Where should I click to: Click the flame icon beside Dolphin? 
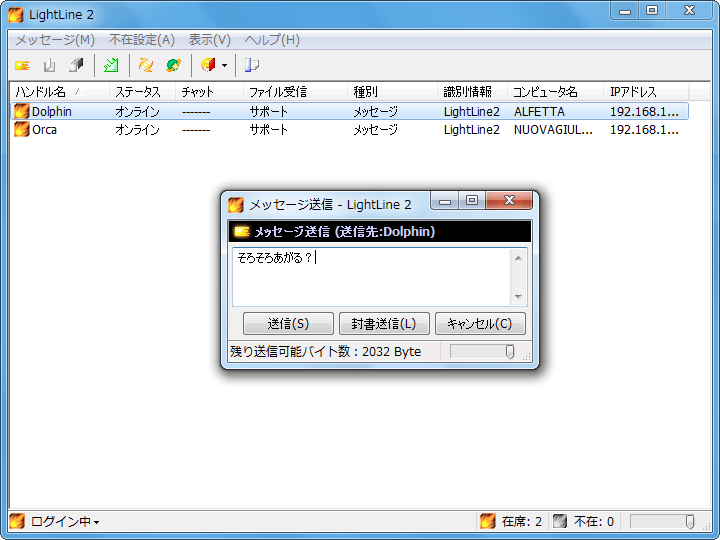[21, 112]
